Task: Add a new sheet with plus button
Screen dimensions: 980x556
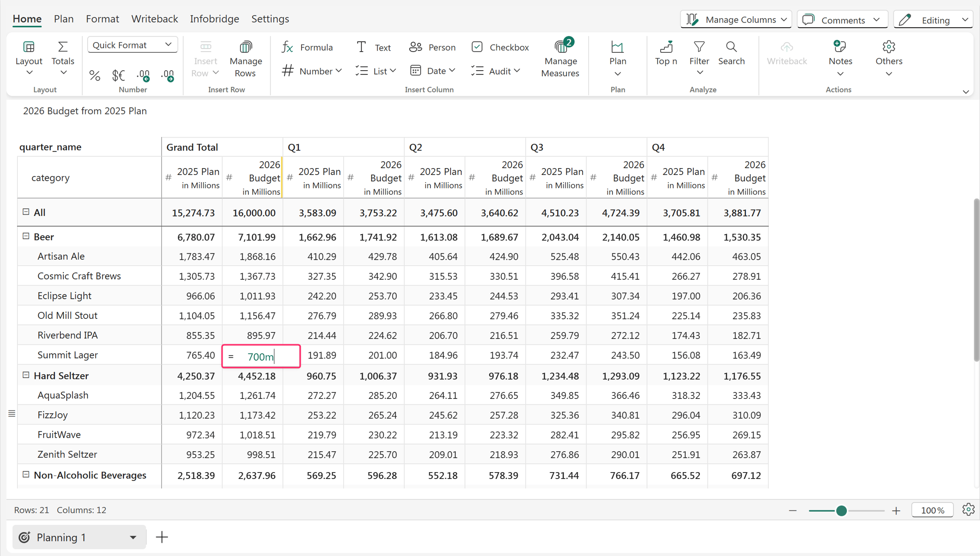Action: (x=162, y=537)
